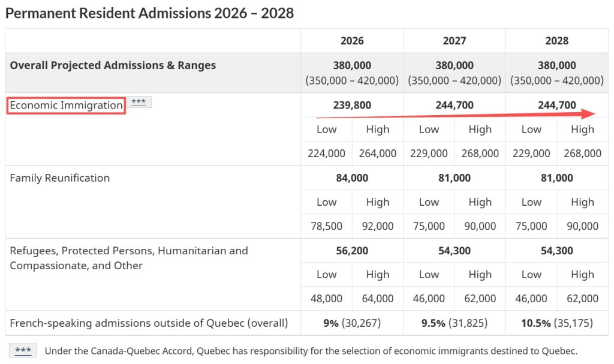Click the 56,200 Refugees value
This screenshot has height=364, width=614.
(352, 251)
